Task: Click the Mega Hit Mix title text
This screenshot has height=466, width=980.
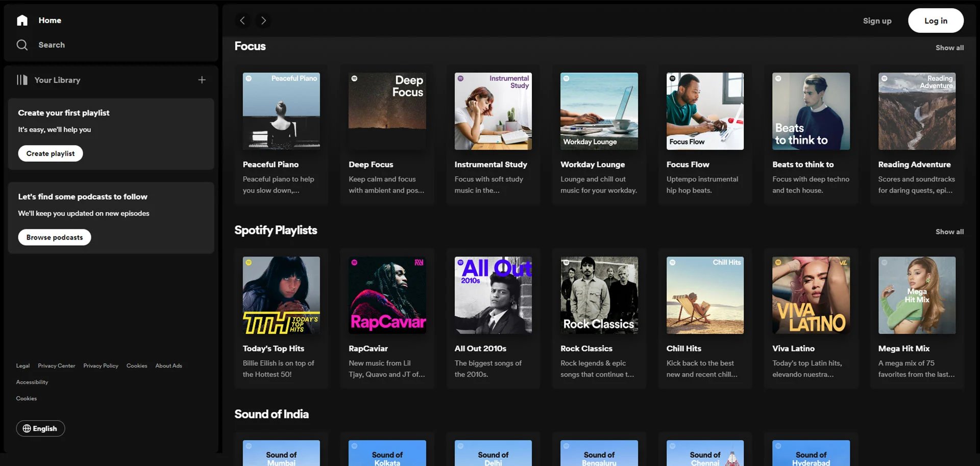Action: (904, 348)
